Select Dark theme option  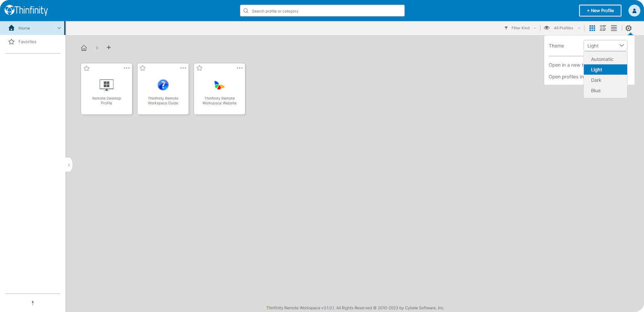pyautogui.click(x=605, y=80)
